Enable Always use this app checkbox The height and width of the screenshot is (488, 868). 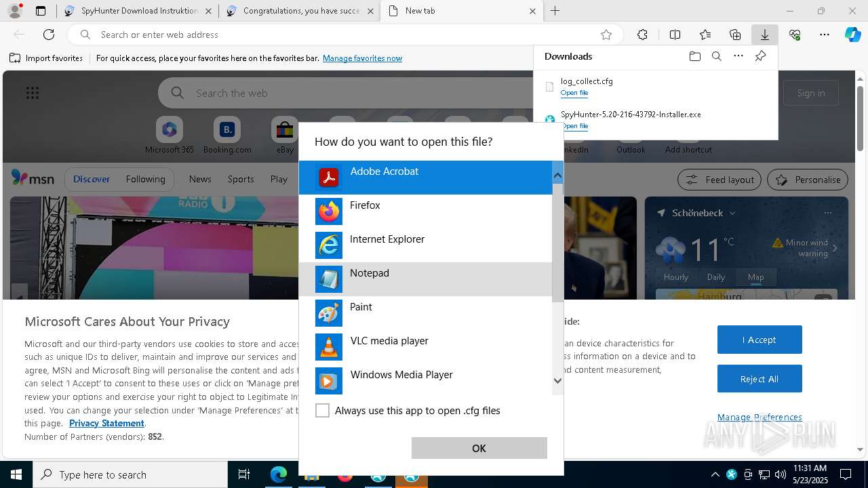[323, 411]
